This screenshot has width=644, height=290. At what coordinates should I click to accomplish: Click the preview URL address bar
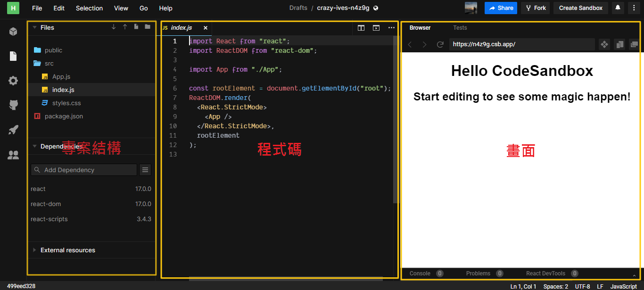522,44
